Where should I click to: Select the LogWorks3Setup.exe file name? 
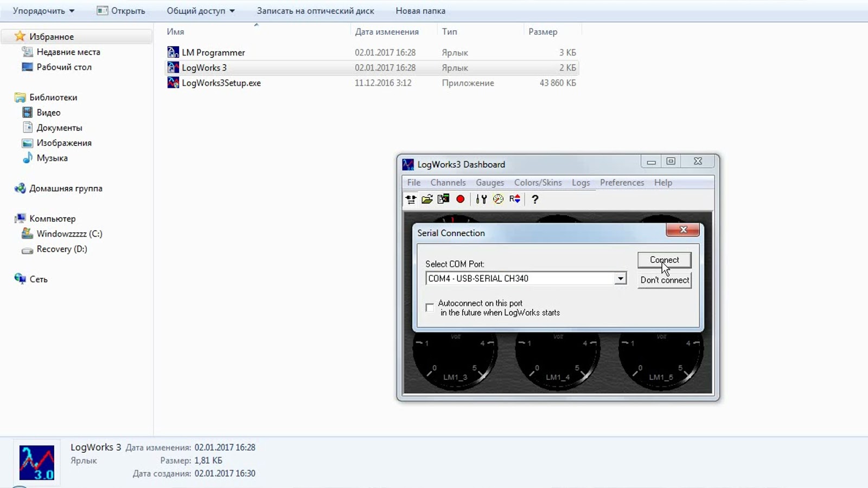(x=221, y=83)
